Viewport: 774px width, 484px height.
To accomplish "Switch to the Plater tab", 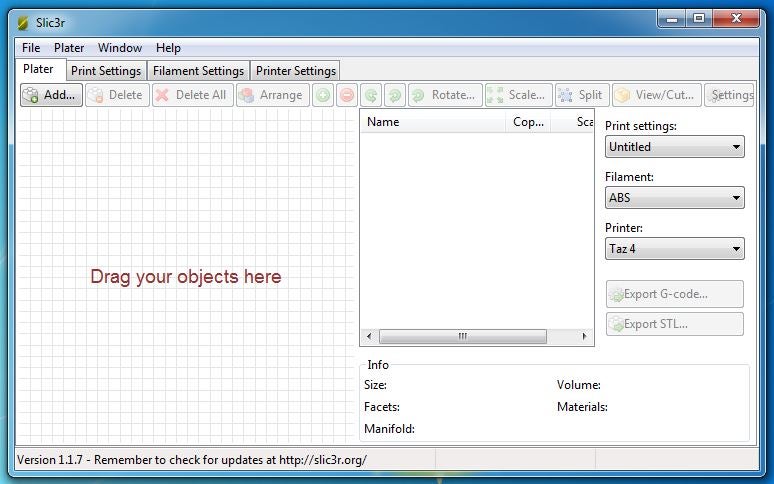I will pos(39,69).
